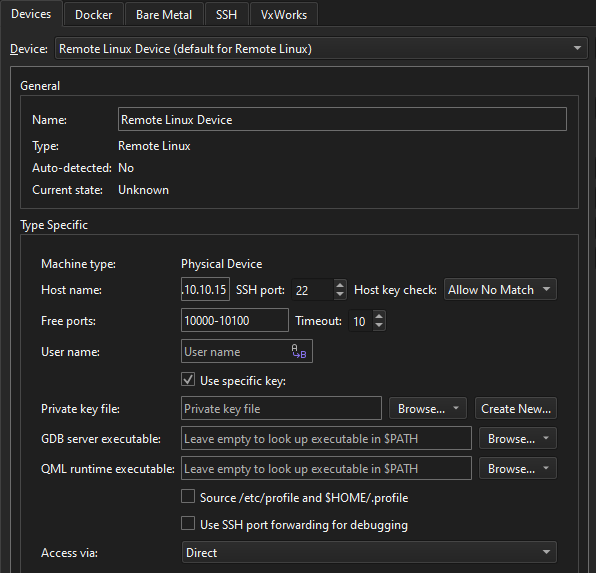
Task: Decrease the Timeout value
Action: 379,326
